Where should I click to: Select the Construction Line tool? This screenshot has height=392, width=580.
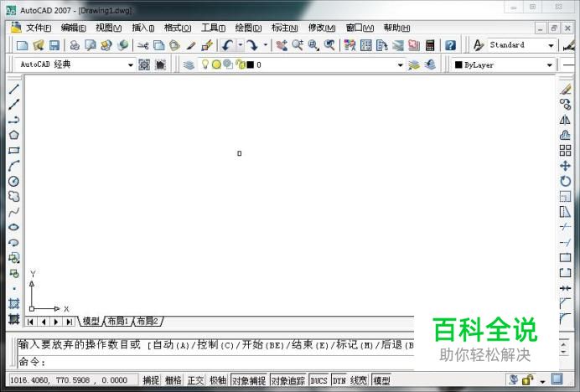(13, 105)
